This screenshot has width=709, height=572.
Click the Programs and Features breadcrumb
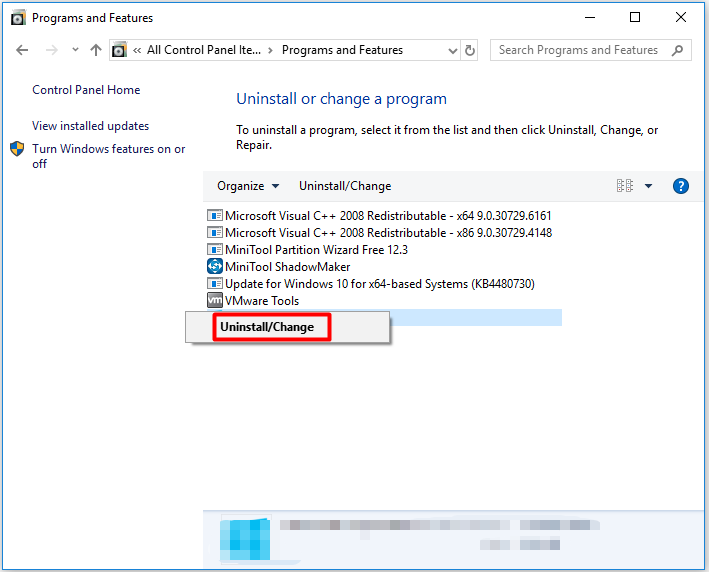[342, 50]
